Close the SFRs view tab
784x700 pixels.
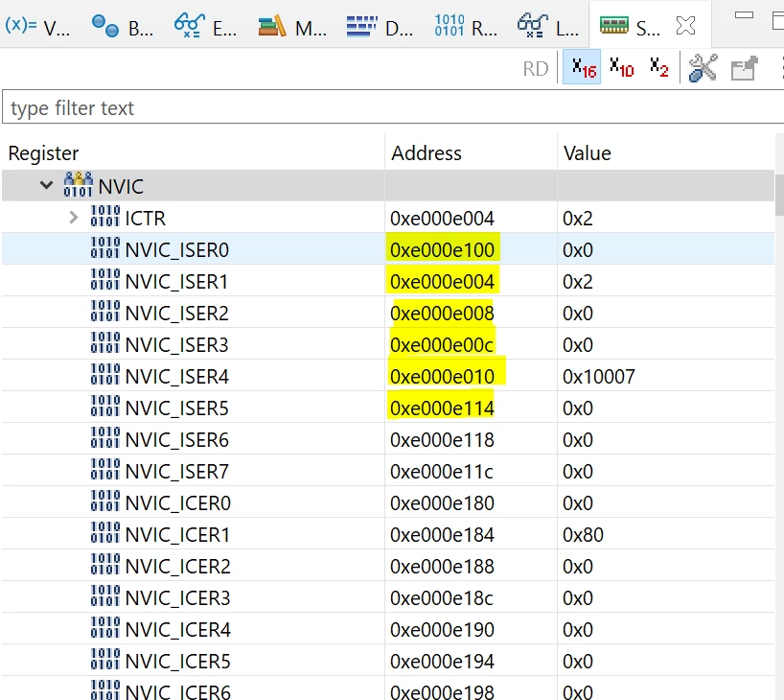point(685,26)
